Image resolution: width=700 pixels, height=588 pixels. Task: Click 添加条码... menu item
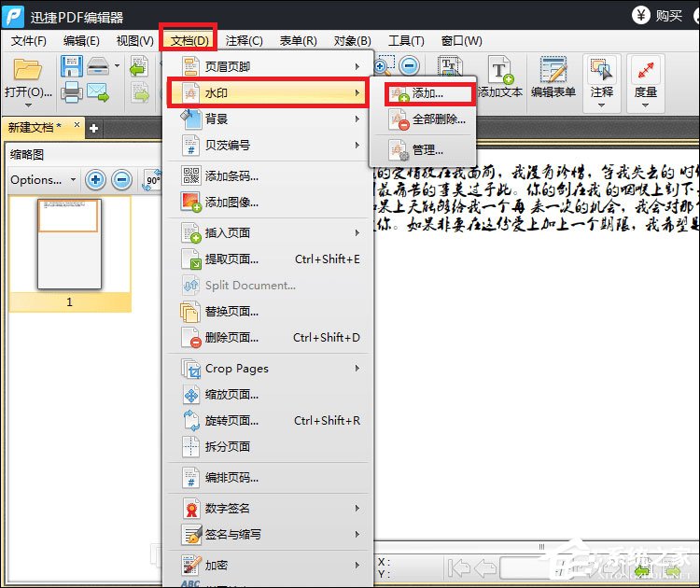[269, 175]
